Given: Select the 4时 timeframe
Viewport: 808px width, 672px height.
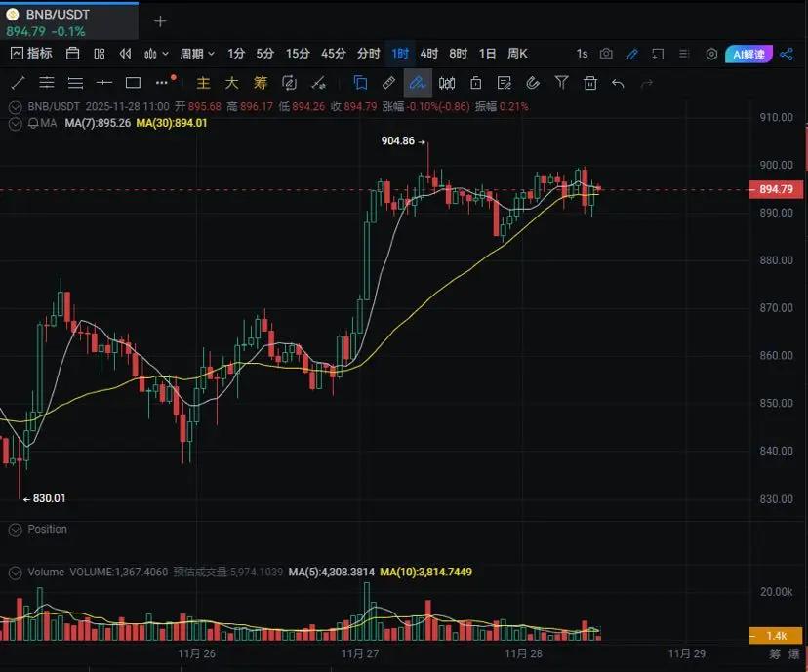Looking at the screenshot, I should coord(428,54).
